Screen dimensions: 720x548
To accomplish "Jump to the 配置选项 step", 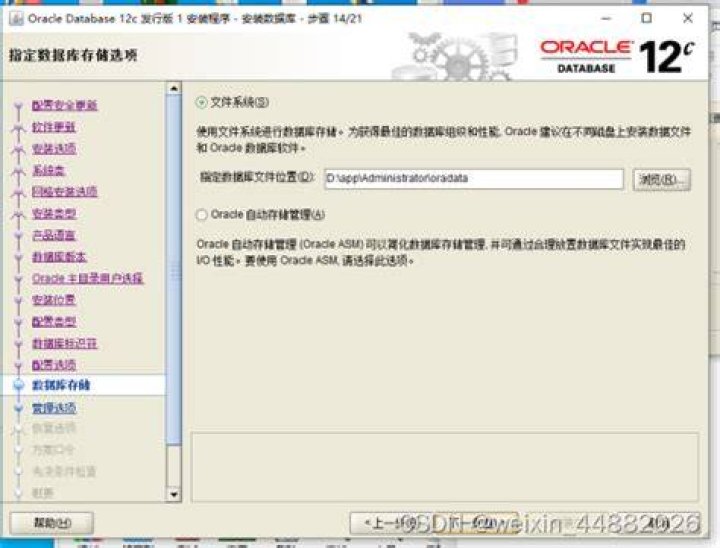I will click(x=54, y=365).
